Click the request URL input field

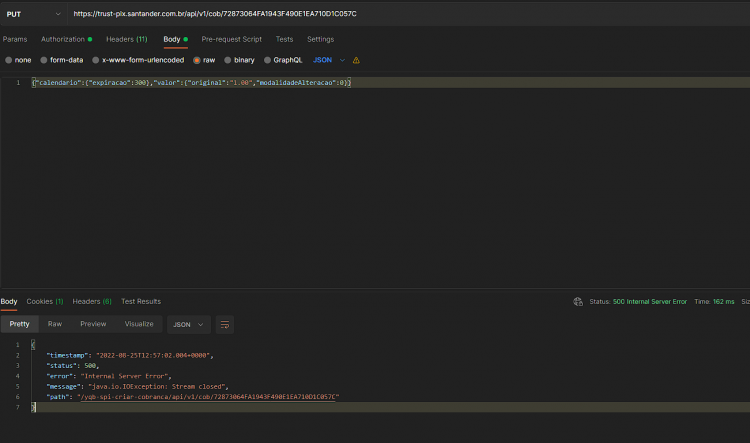point(409,14)
